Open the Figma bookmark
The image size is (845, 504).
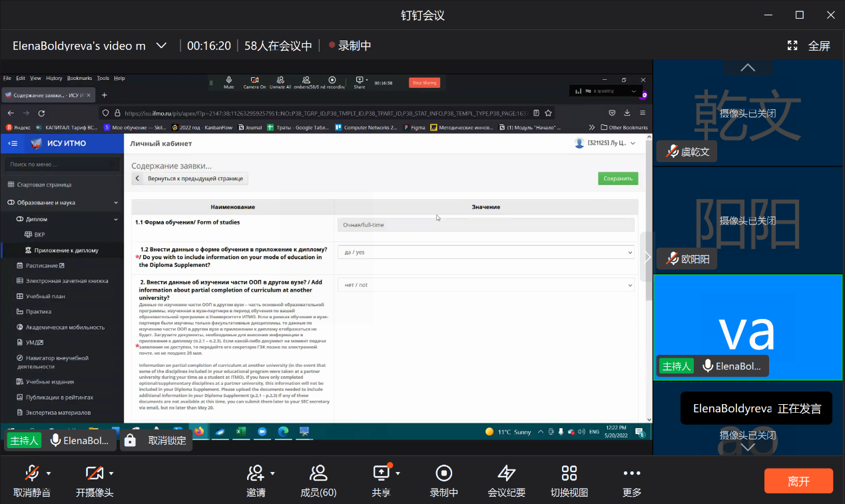click(414, 127)
